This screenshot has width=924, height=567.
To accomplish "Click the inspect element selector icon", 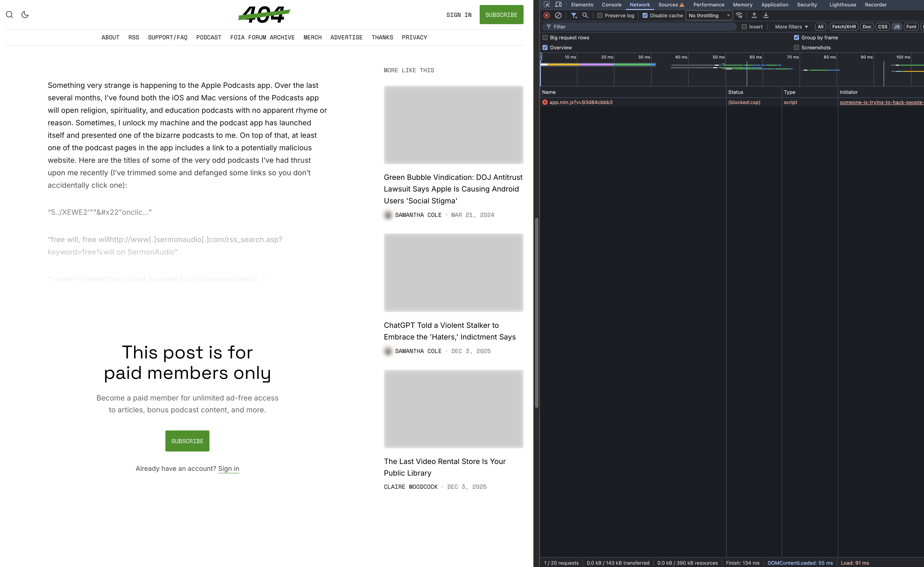I will 546,5.
